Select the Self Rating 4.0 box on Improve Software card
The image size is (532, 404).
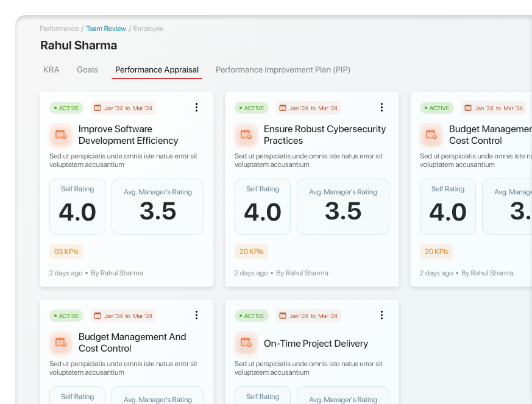pos(77,207)
